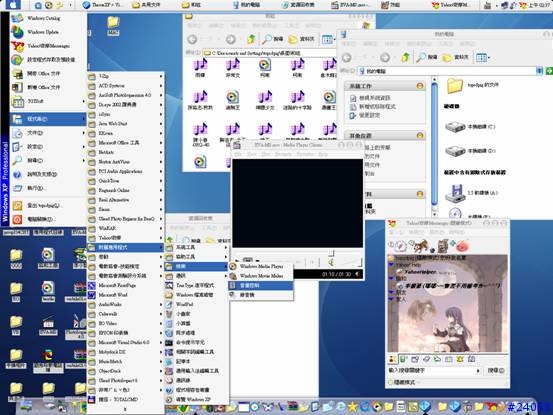Click the pink blob emoticon in Yahoo Messenger toolbar
This screenshot has width=553, height=415.
(x=462, y=245)
